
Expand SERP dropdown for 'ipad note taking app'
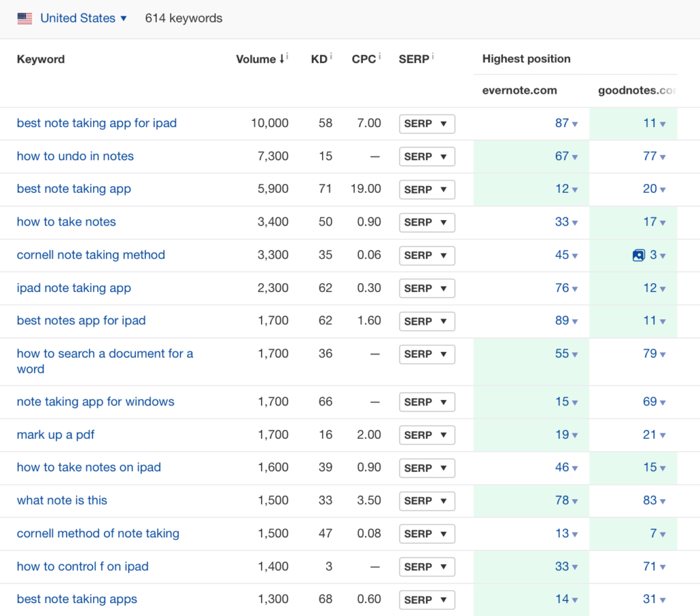point(427,289)
